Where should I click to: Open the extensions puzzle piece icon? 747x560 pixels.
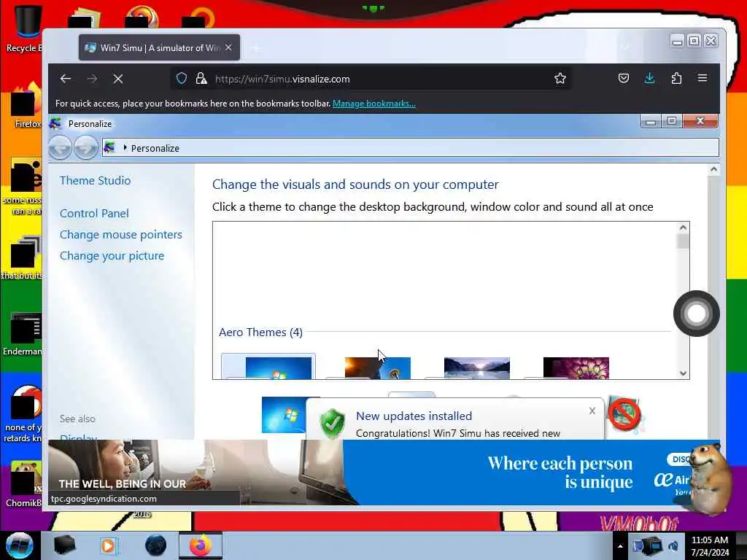tap(676, 79)
